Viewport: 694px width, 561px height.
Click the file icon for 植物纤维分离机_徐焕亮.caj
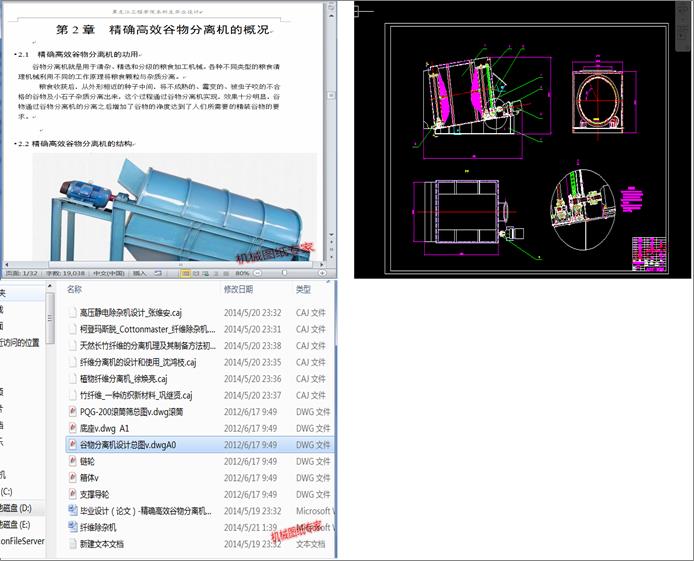tap(73, 378)
